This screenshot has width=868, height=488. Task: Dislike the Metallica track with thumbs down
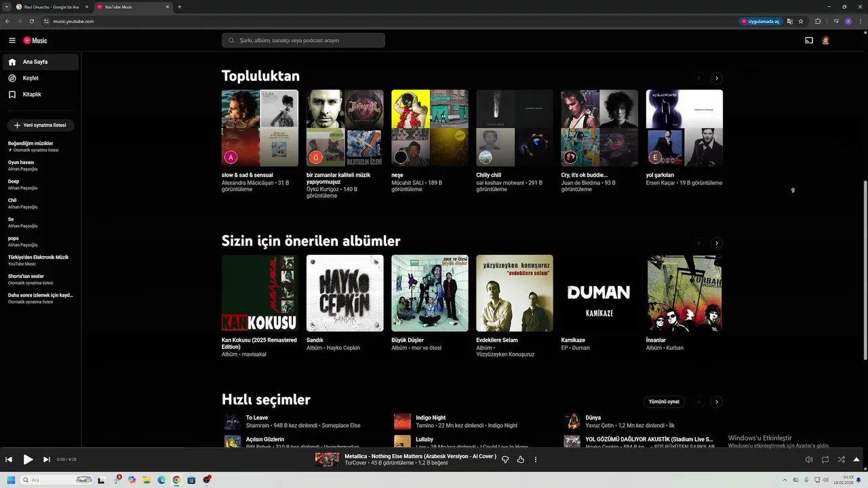(505, 460)
